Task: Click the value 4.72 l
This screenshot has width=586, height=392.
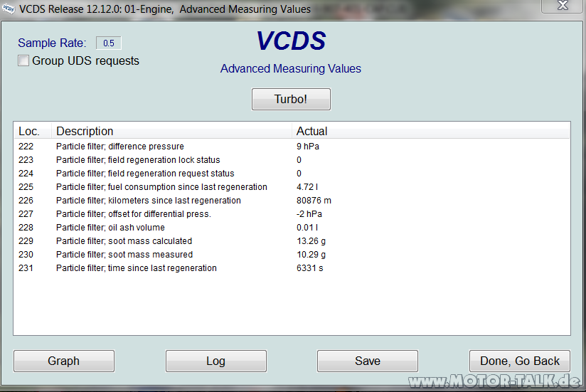Action: pos(307,187)
